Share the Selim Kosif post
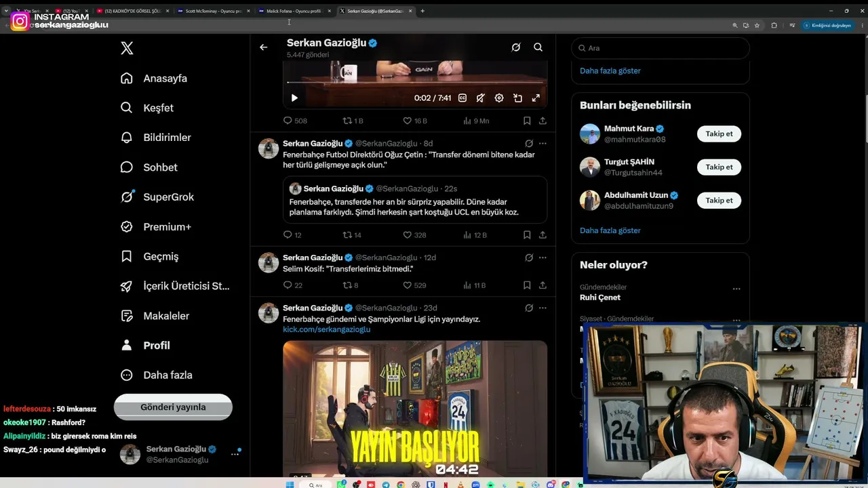 pos(542,285)
